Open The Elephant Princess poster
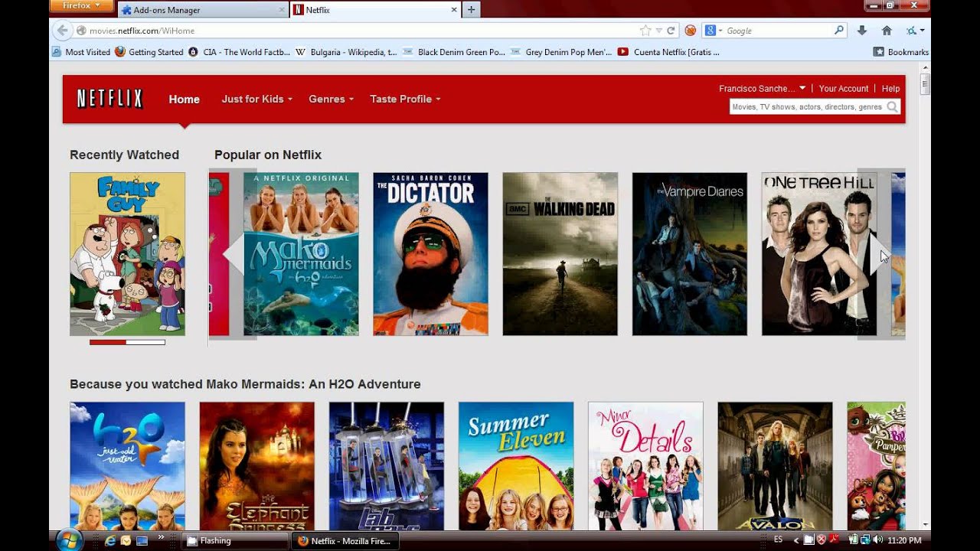Viewport: 980px width, 551px height. 256,466
